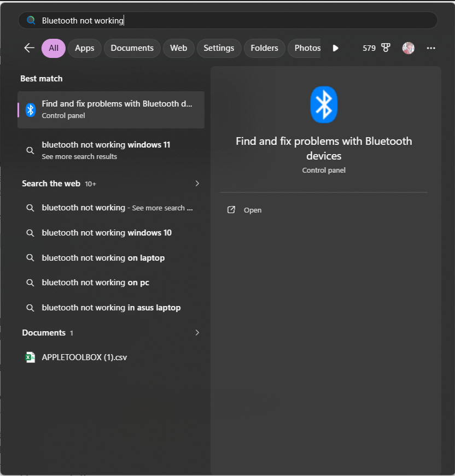The width and height of the screenshot is (455, 476).
Task: Switch to the Web filter tab
Action: 179,48
